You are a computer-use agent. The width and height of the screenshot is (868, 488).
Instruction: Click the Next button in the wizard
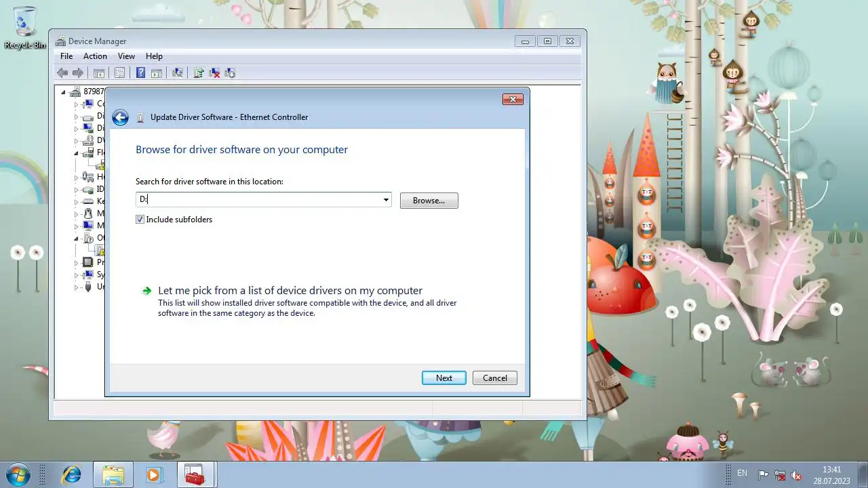pos(444,378)
